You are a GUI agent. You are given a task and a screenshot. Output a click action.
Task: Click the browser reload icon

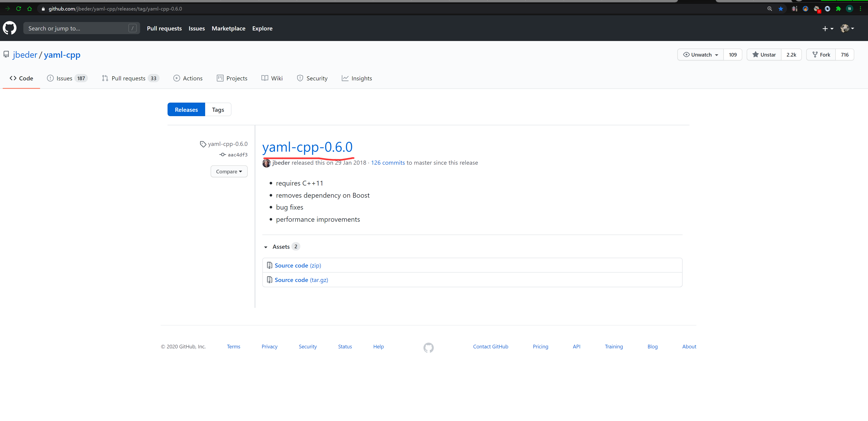[19, 9]
